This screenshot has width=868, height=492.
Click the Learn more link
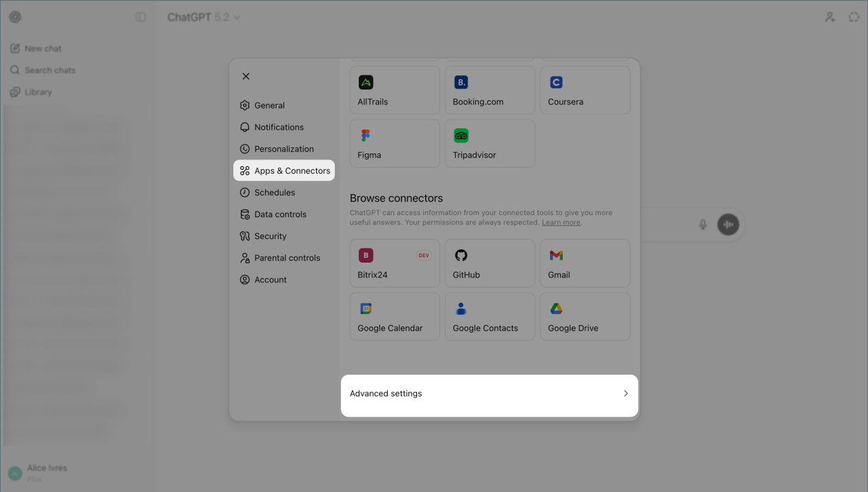click(561, 223)
